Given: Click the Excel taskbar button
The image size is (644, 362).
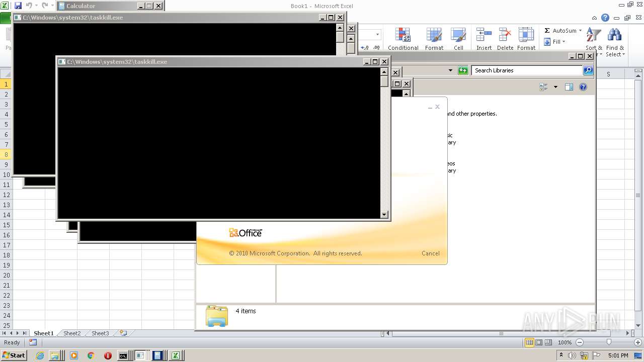Looking at the screenshot, I should coord(176,355).
